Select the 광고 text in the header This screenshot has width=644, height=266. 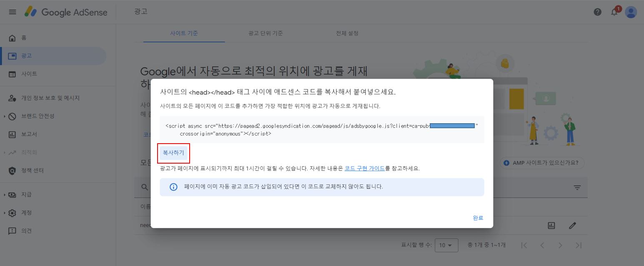[x=141, y=12]
